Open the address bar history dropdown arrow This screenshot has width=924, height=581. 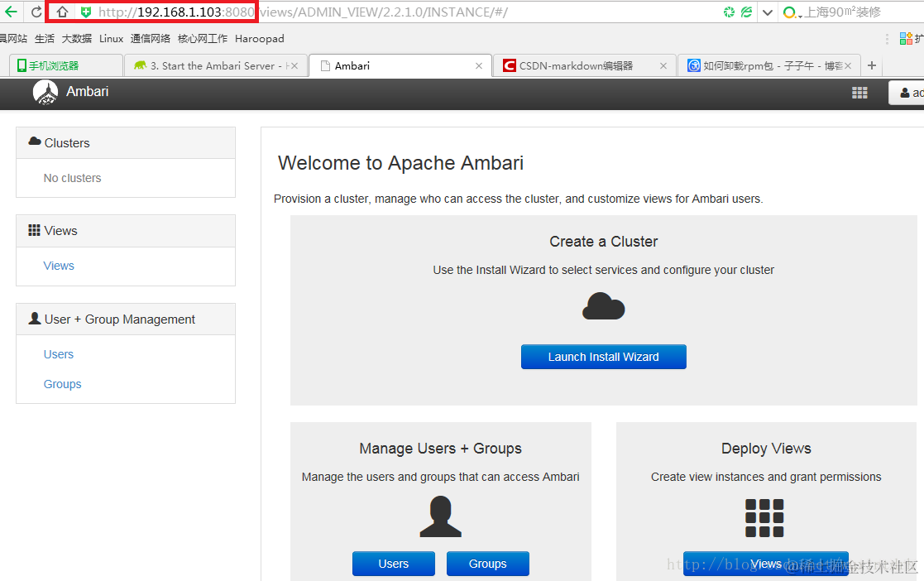click(x=768, y=12)
